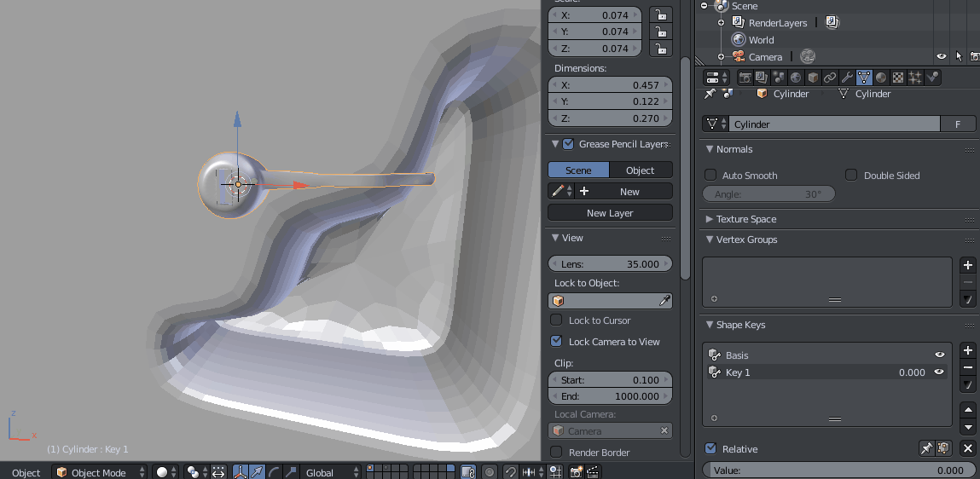980x479 pixels.
Task: Open the properties editor type dropdown
Action: (x=716, y=78)
